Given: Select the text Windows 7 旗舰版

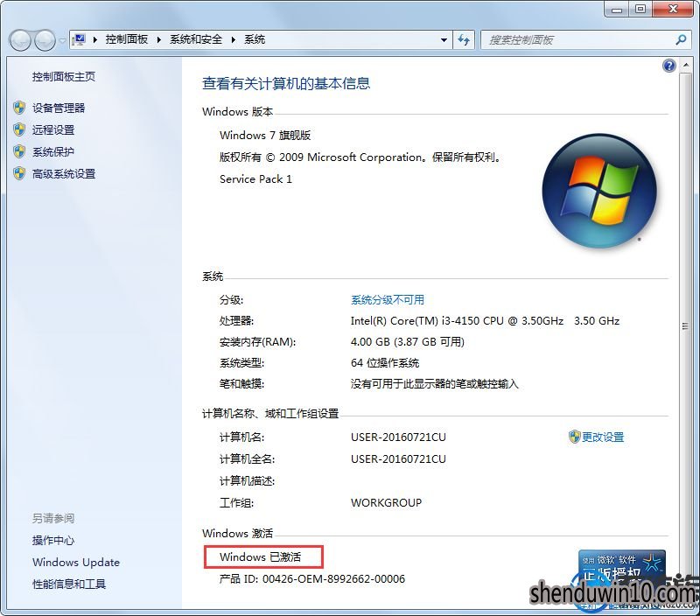Looking at the screenshot, I should [265, 136].
